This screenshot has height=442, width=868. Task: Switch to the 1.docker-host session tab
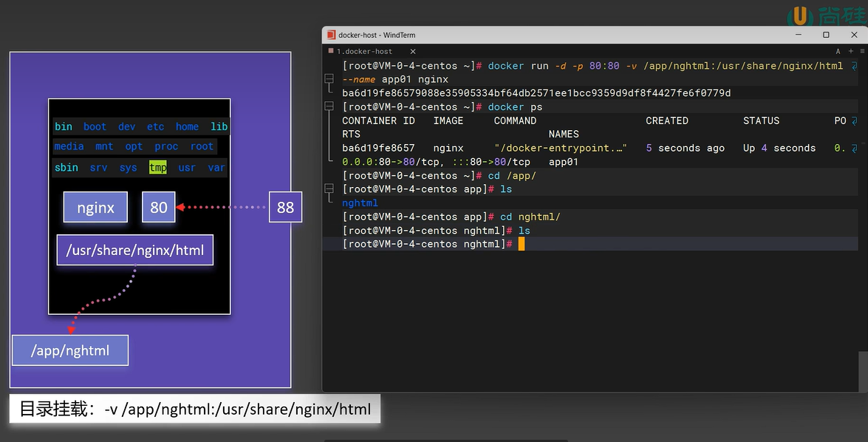[364, 52]
